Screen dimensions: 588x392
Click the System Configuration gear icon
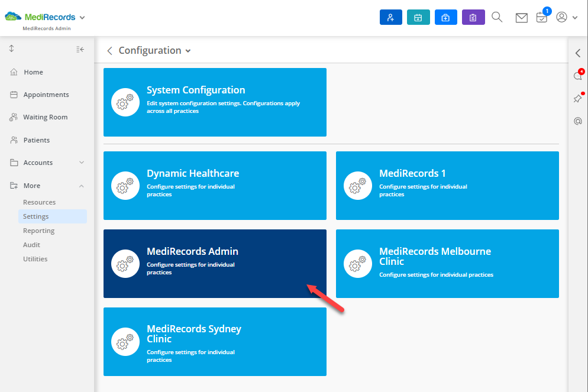pyautogui.click(x=125, y=102)
